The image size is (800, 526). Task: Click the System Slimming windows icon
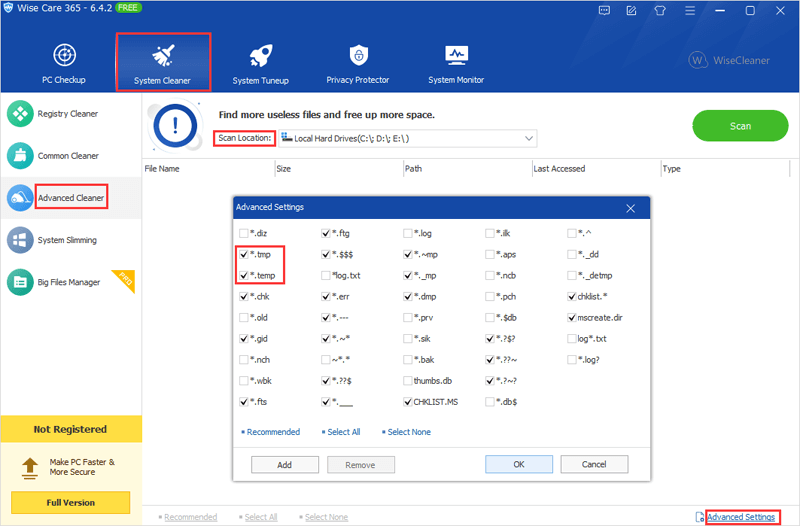click(20, 240)
